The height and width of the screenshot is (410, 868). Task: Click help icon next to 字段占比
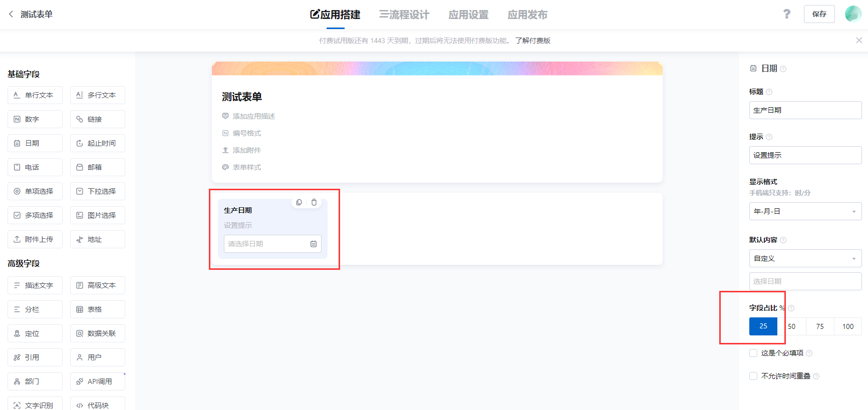pyautogui.click(x=791, y=308)
